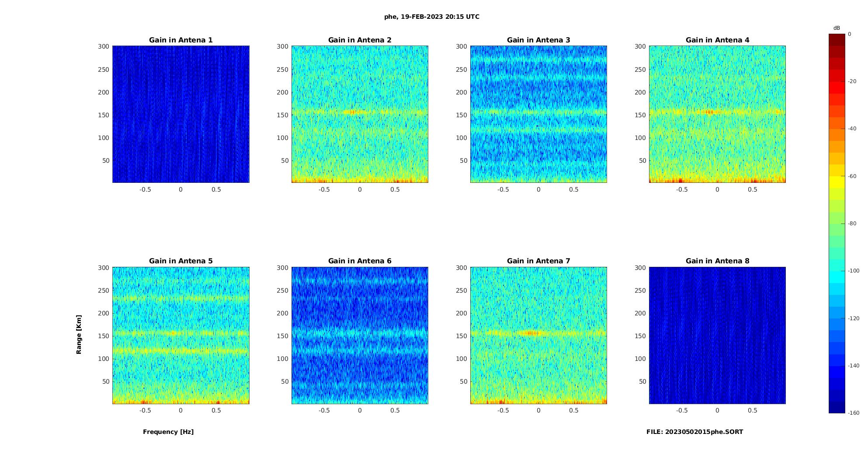The height and width of the screenshot is (465, 868).
Task: Click the 'Range [Km]' axis label
Action: click(x=79, y=335)
